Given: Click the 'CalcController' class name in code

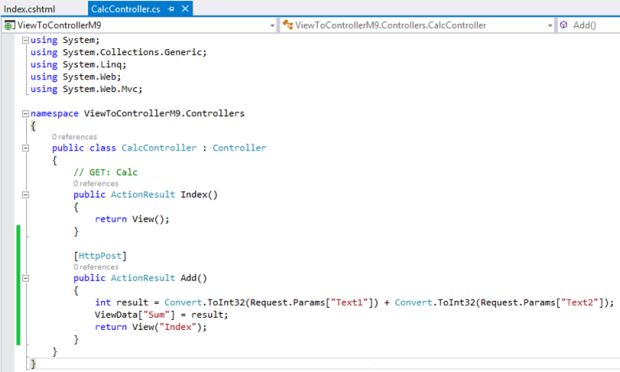Looking at the screenshot, I should [x=159, y=148].
